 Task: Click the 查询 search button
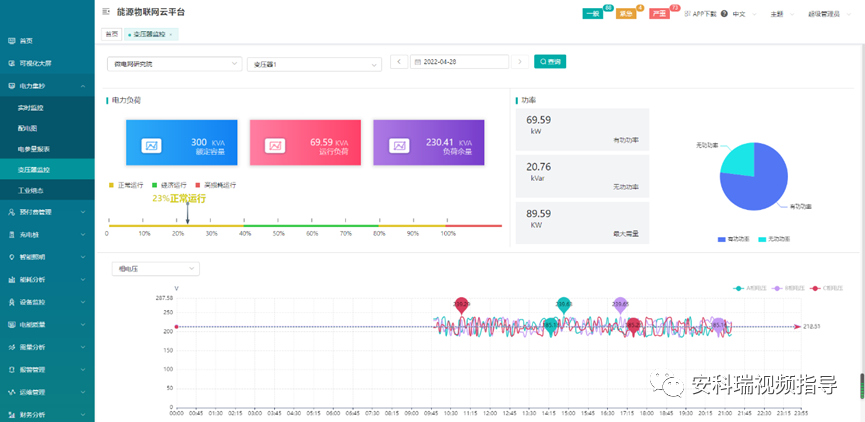point(550,62)
